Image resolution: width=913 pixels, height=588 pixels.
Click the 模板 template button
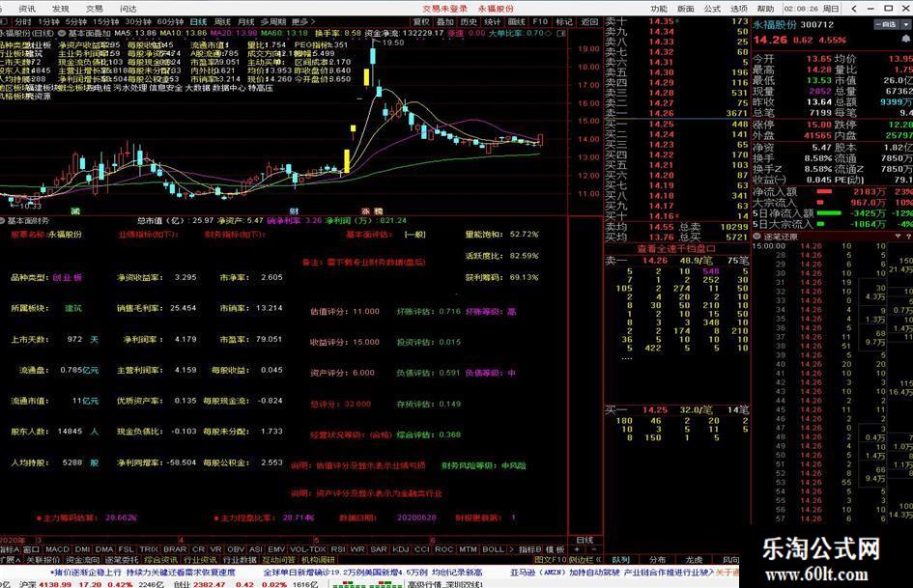pyautogui.click(x=555, y=549)
